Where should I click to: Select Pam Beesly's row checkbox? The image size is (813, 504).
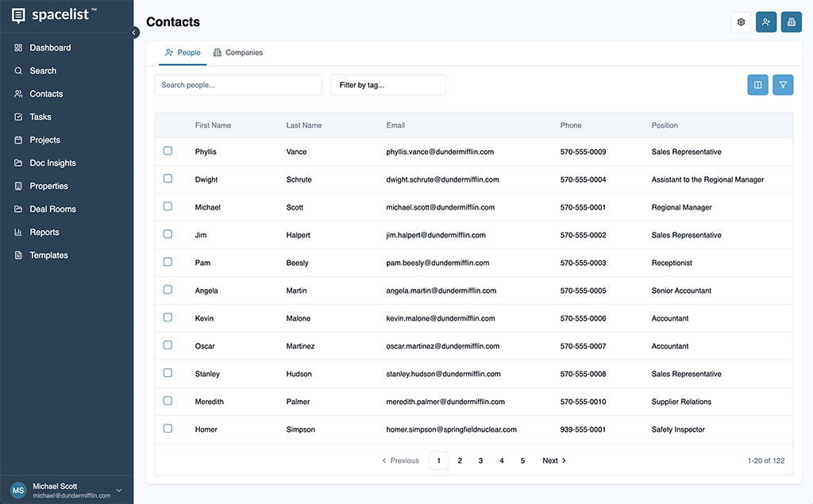coord(168,261)
